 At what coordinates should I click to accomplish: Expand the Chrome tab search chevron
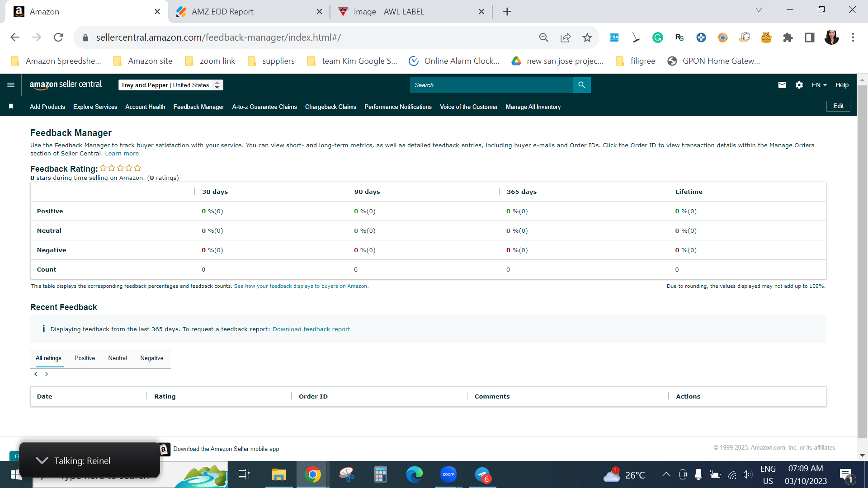(x=759, y=10)
